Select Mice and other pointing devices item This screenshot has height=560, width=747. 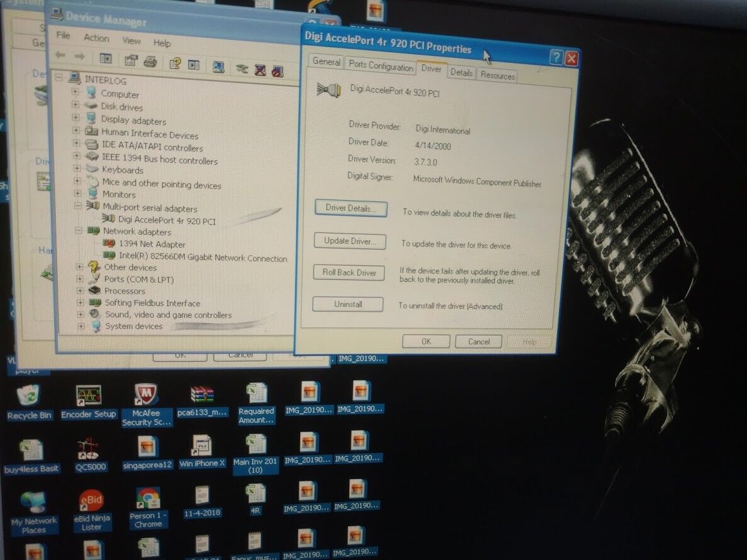point(162,184)
